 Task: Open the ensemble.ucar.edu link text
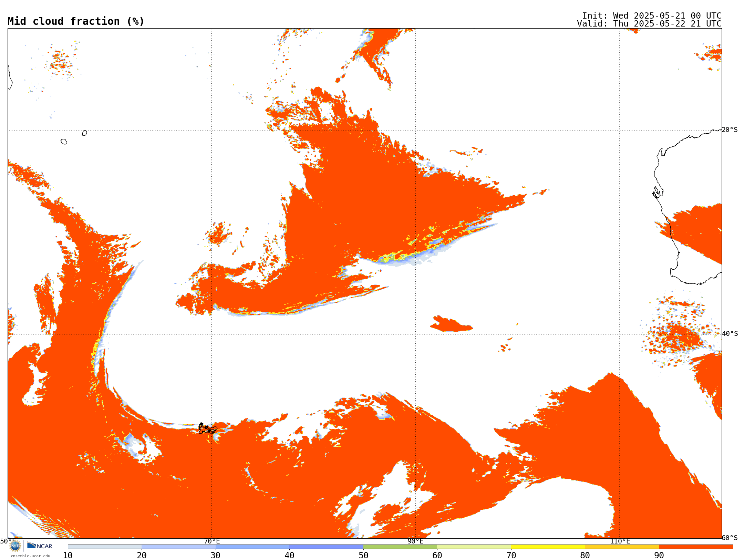coord(31,556)
